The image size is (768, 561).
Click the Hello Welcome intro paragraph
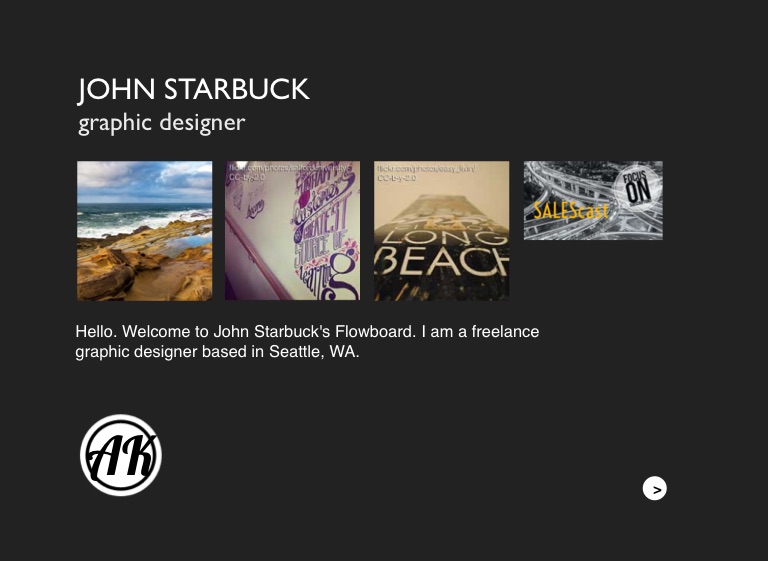(307, 341)
